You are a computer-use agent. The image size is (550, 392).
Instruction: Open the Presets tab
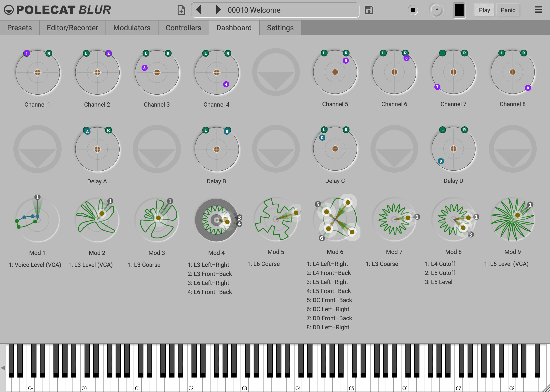coord(20,28)
